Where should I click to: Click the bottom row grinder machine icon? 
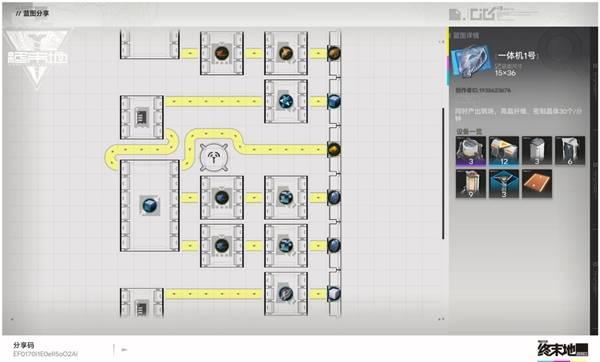tap(286, 294)
